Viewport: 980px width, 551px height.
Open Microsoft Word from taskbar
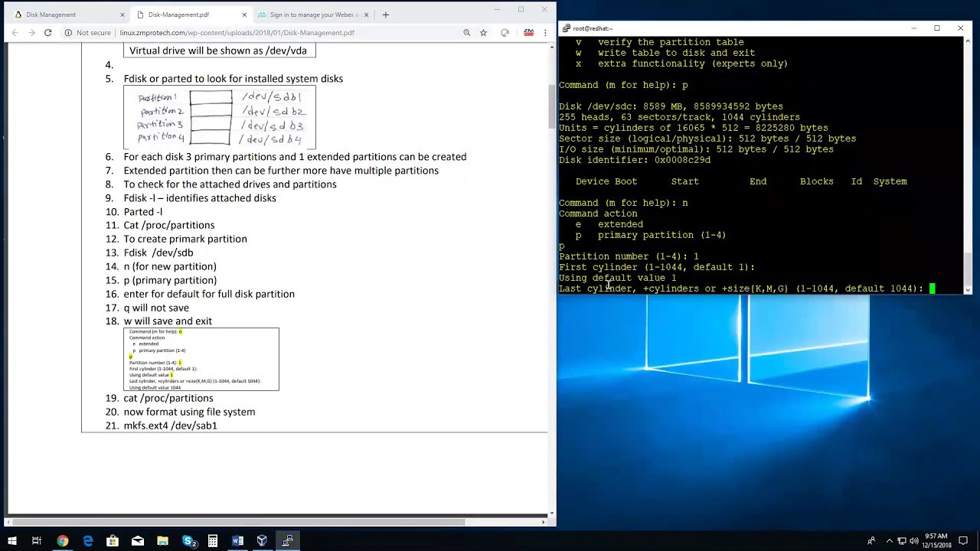(237, 541)
